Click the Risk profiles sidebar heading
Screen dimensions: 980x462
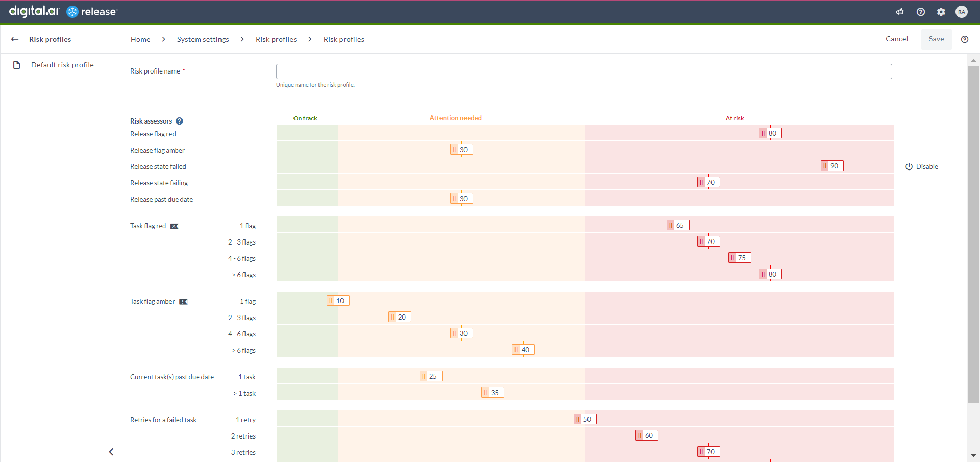50,39
